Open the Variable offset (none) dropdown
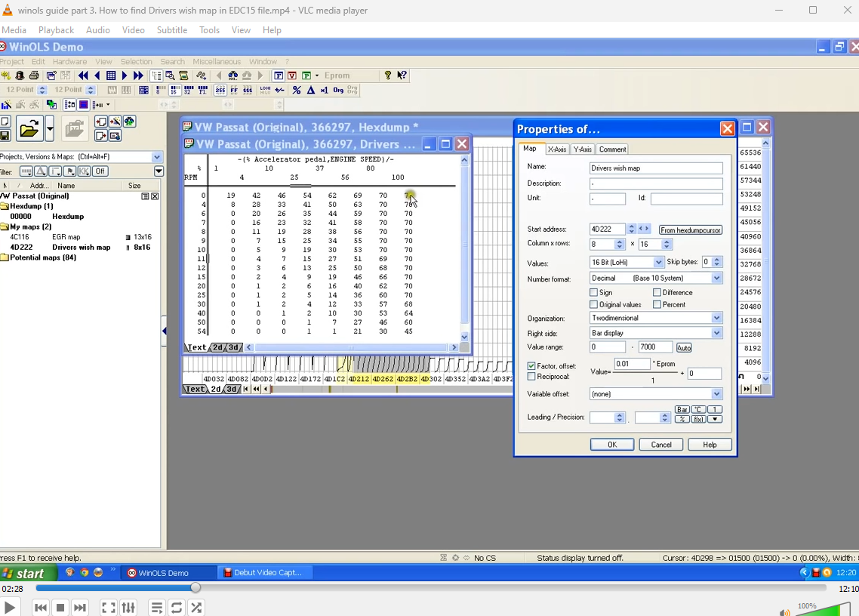Screen dimensions: 859x616 point(716,394)
